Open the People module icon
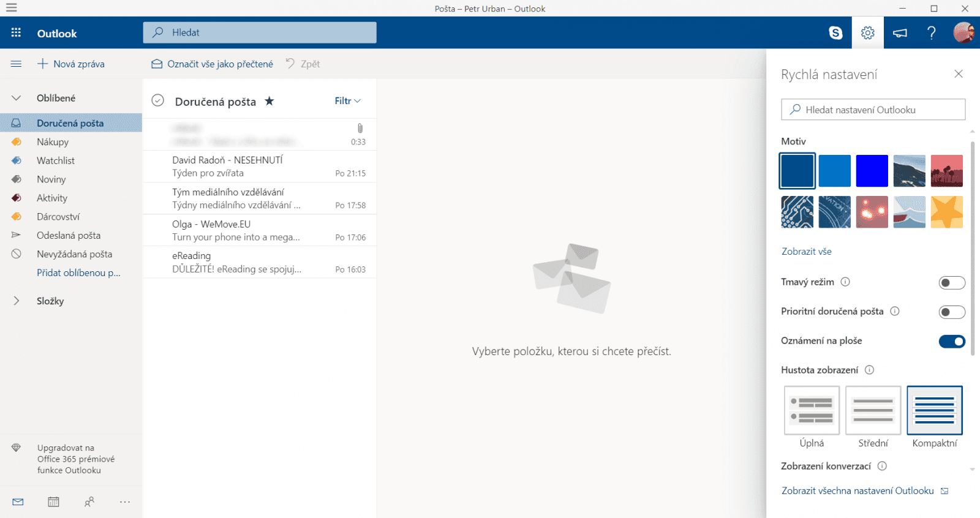Viewport: 980px width, 518px height. [89, 502]
